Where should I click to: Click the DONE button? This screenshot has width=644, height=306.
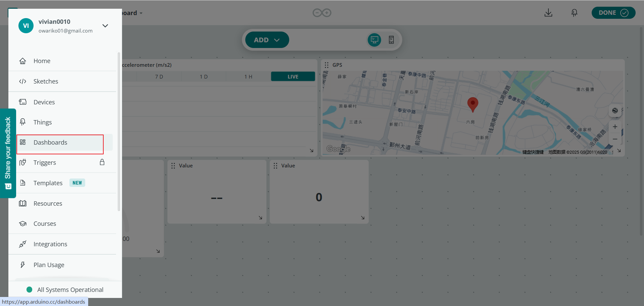[x=613, y=13]
